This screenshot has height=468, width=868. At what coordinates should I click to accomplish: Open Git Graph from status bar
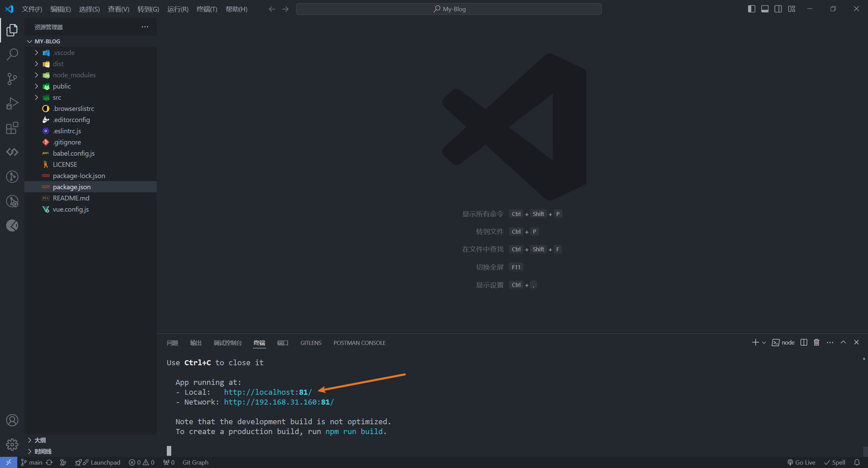pyautogui.click(x=195, y=462)
